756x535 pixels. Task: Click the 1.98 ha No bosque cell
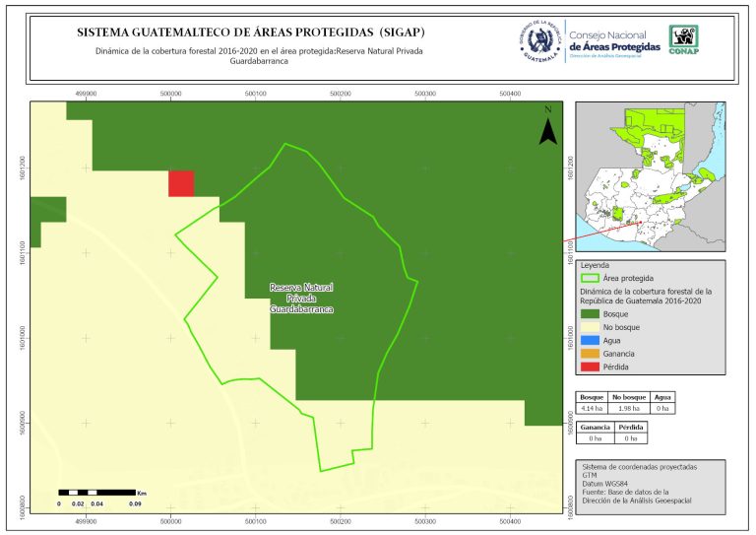[628, 407]
